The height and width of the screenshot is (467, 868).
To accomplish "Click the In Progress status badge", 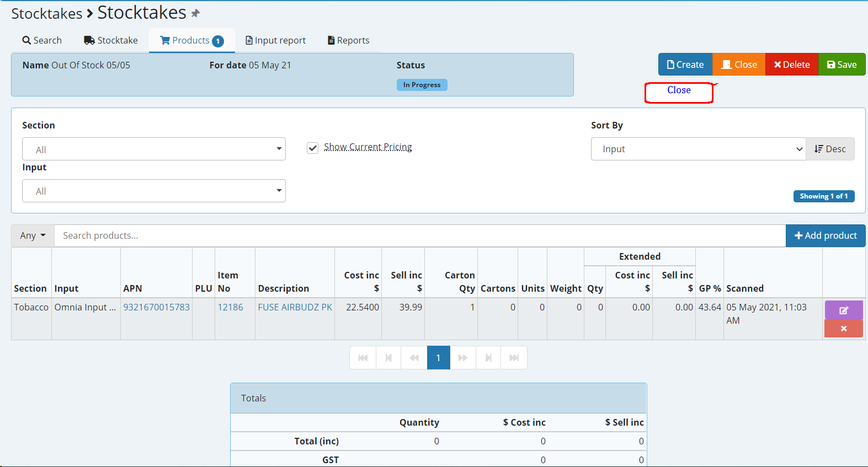I will (x=422, y=85).
